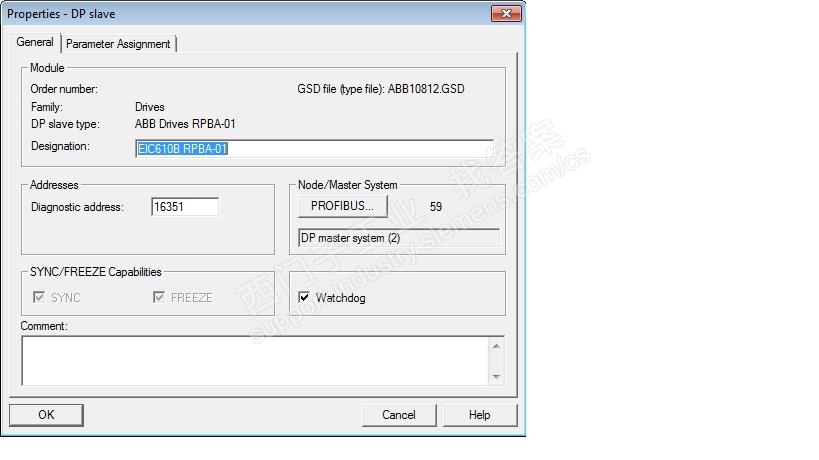The height and width of the screenshot is (460, 819).
Task: Click the Order number label
Action: (64, 89)
